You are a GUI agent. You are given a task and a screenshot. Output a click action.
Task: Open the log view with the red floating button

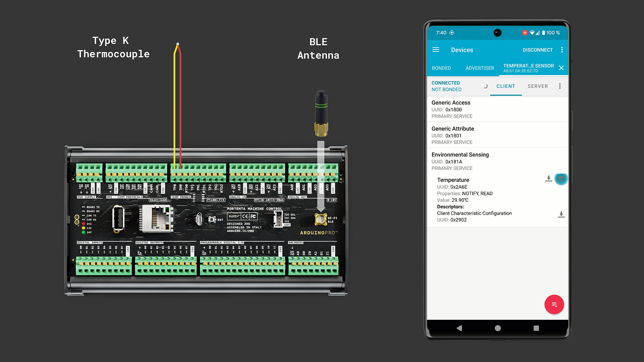tap(554, 304)
